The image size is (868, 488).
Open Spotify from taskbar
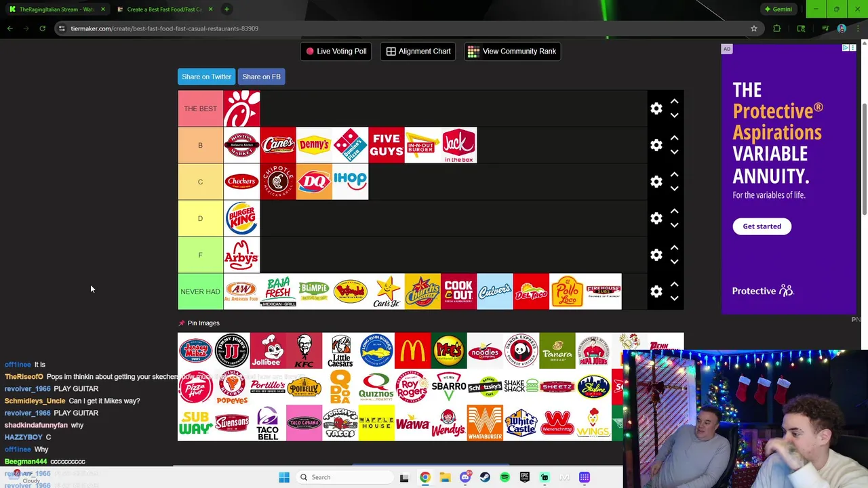point(505,477)
